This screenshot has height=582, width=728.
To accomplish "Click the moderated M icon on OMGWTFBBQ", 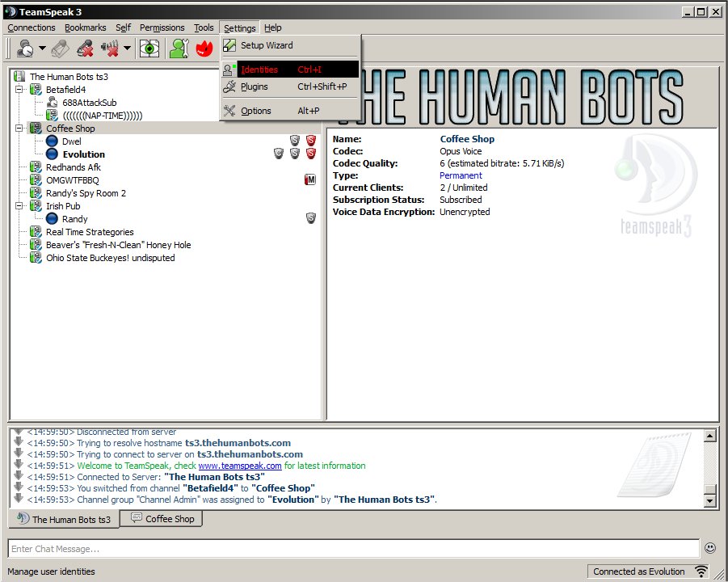I will 310,179.
